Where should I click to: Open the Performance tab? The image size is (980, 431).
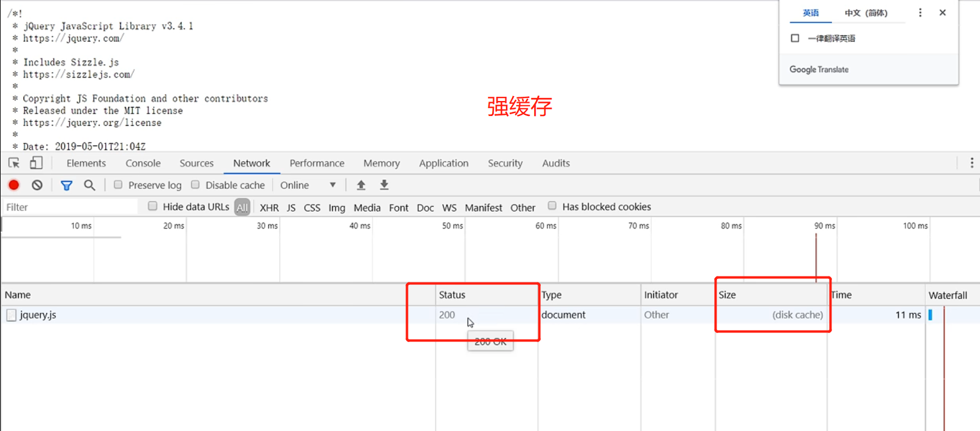pyautogui.click(x=317, y=163)
